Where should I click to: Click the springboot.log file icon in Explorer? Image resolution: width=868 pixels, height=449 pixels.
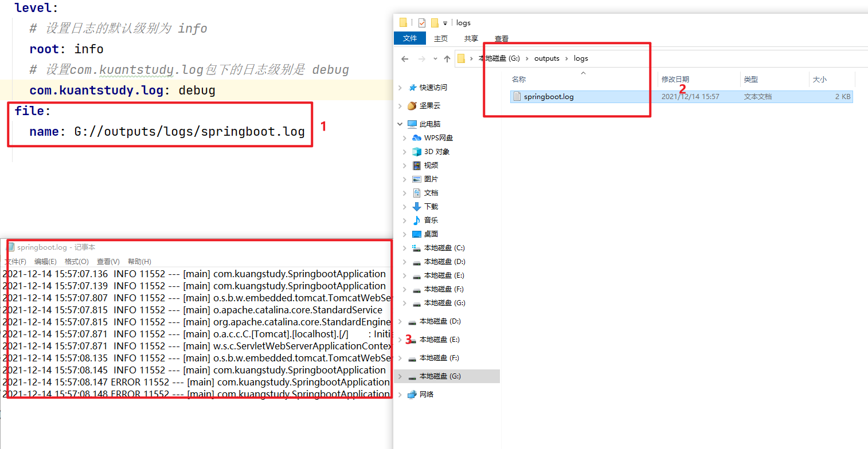pos(517,97)
